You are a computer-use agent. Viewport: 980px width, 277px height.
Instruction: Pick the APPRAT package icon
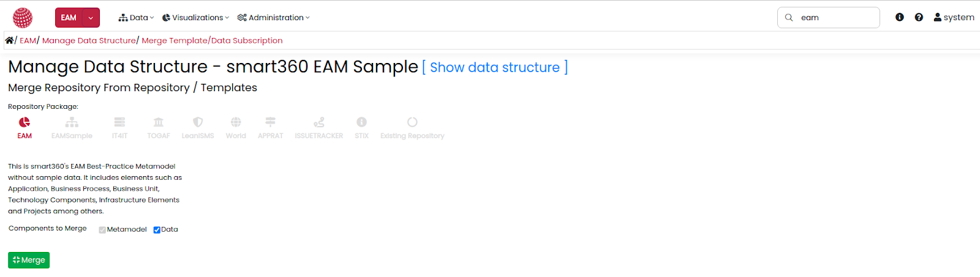click(270, 122)
